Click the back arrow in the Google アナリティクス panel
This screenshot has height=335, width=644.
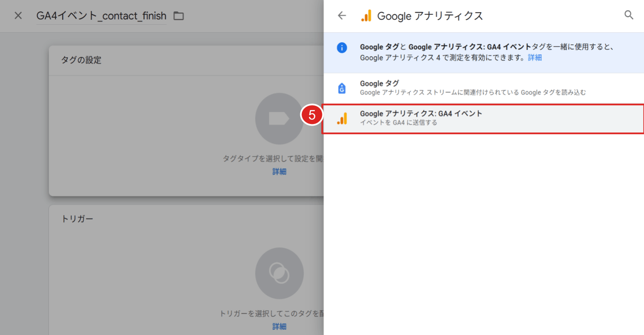[342, 15]
